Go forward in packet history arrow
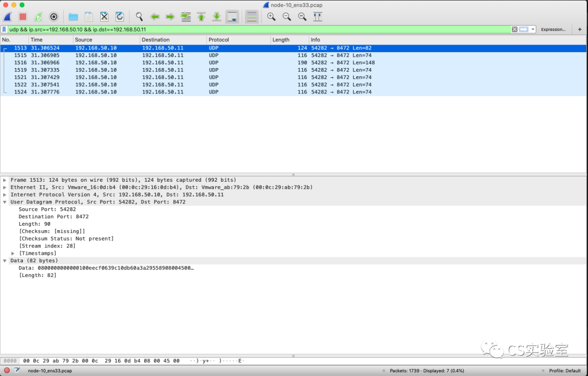Image resolution: width=588 pixels, height=376 pixels. (170, 16)
